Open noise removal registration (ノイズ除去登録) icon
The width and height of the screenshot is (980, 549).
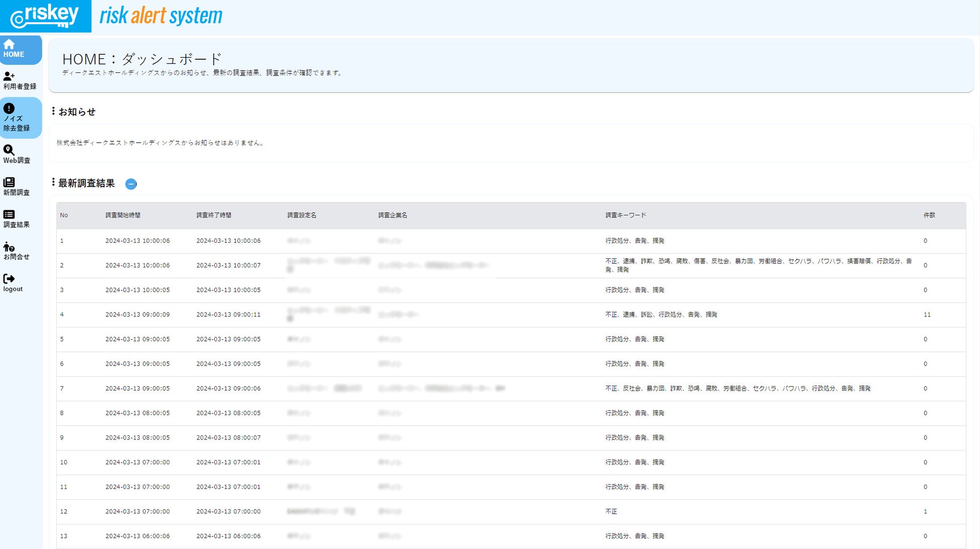9,109
